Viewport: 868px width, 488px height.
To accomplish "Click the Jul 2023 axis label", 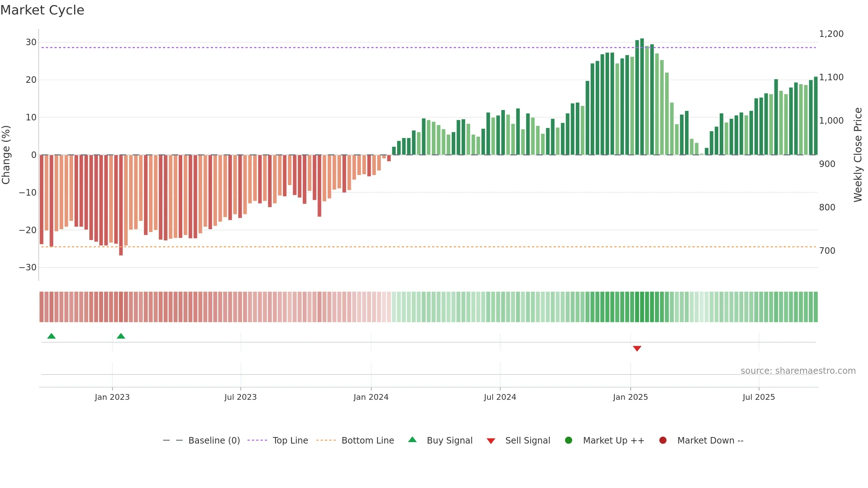I will (x=241, y=397).
